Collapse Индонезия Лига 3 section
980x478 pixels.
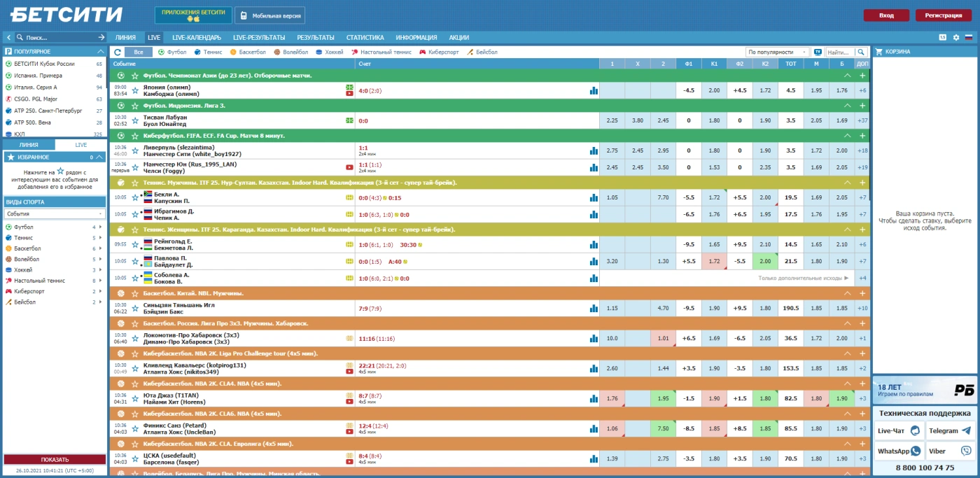[x=847, y=105]
